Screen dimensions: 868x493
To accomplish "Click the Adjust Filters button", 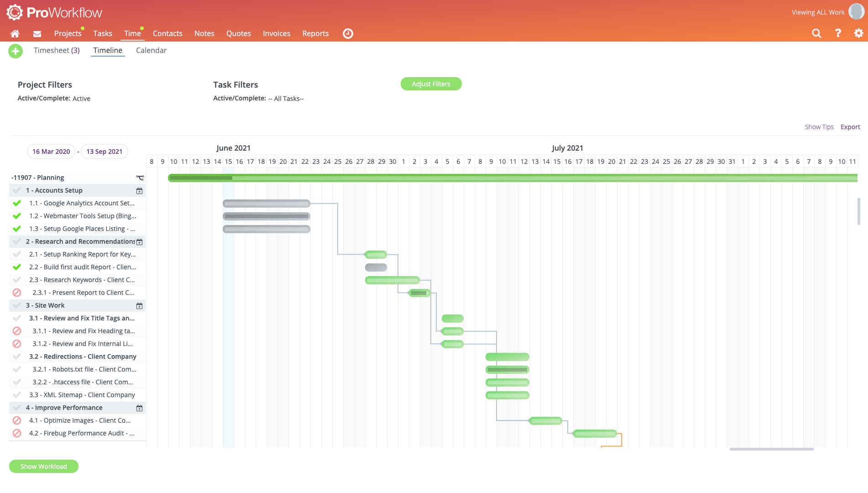I will tap(431, 84).
